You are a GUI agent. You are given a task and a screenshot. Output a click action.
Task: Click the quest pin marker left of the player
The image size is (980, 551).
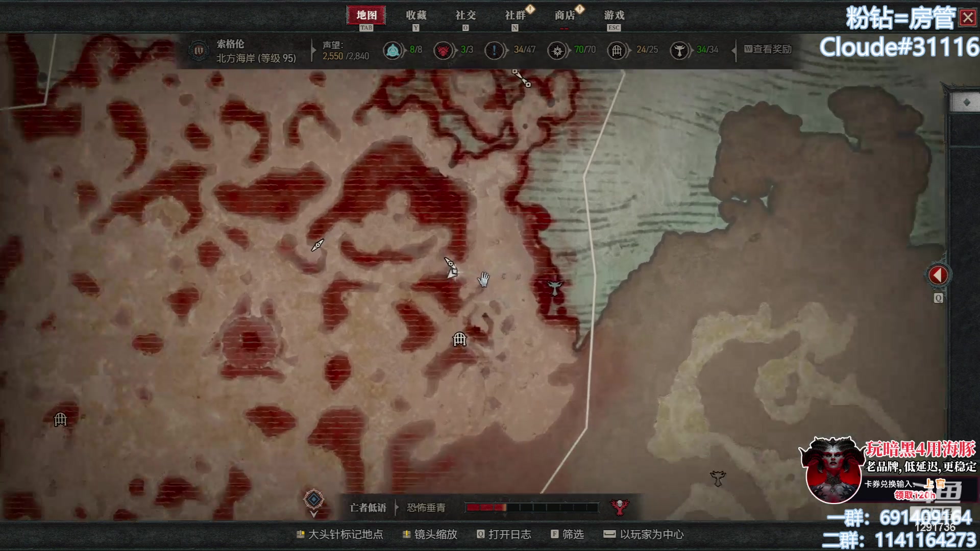coord(317,245)
